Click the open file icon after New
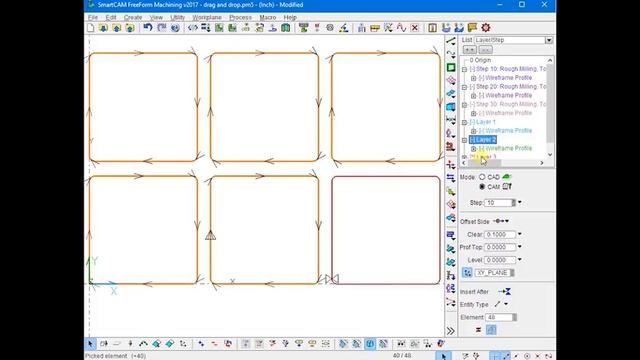 (103, 28)
